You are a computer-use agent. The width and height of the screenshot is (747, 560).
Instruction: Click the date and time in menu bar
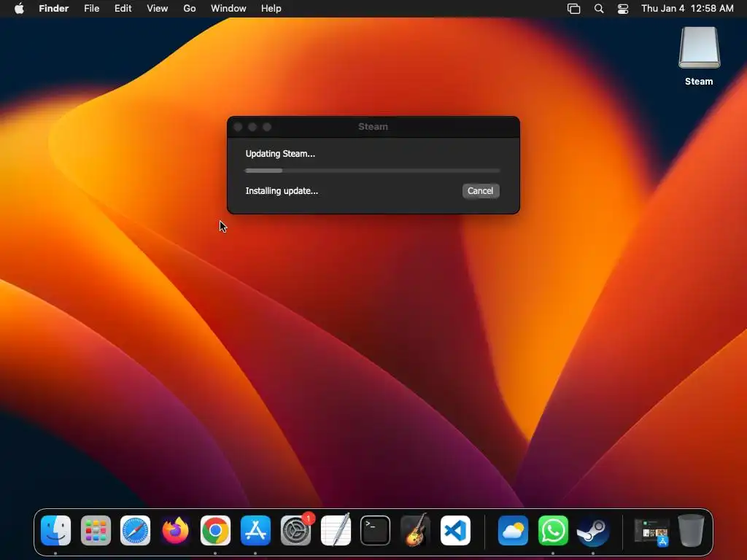(x=687, y=9)
